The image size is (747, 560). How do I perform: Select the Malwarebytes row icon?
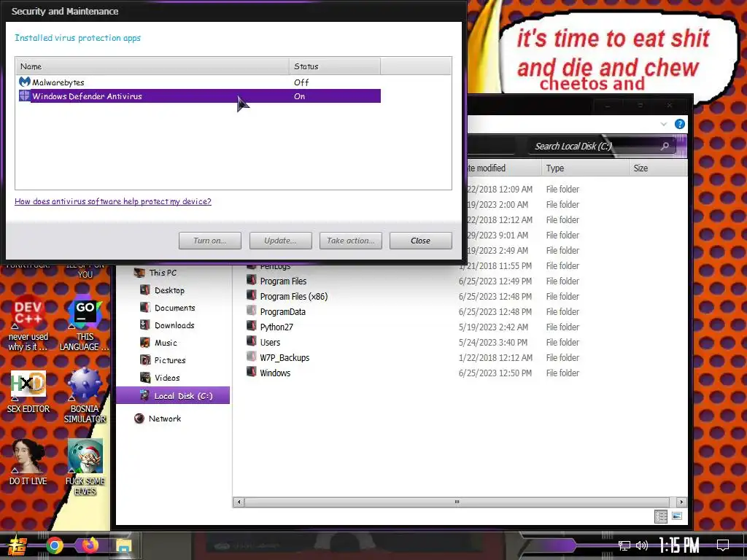point(24,82)
